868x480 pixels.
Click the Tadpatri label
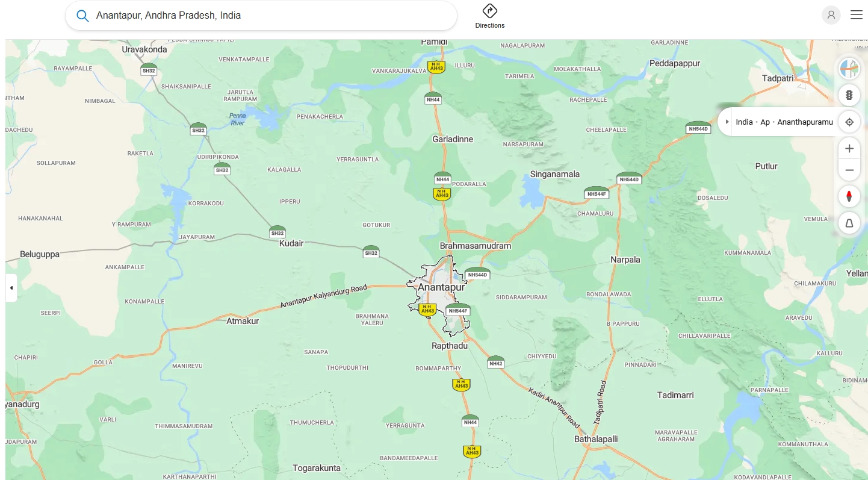[778, 78]
